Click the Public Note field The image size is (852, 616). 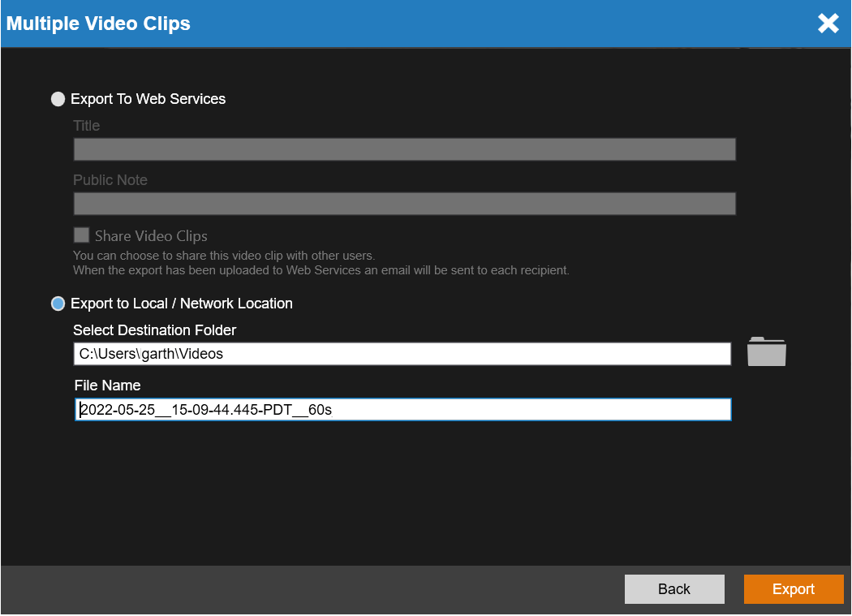pyautogui.click(x=404, y=203)
